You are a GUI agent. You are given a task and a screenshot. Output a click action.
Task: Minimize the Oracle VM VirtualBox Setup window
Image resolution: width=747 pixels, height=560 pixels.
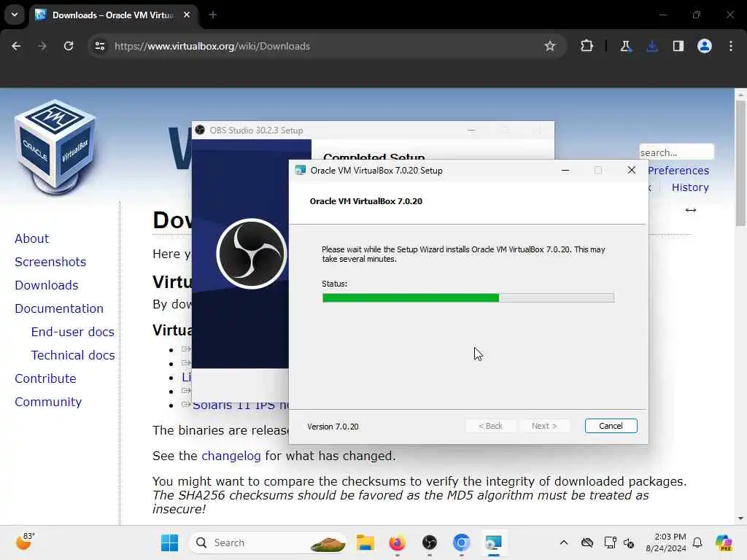point(565,171)
